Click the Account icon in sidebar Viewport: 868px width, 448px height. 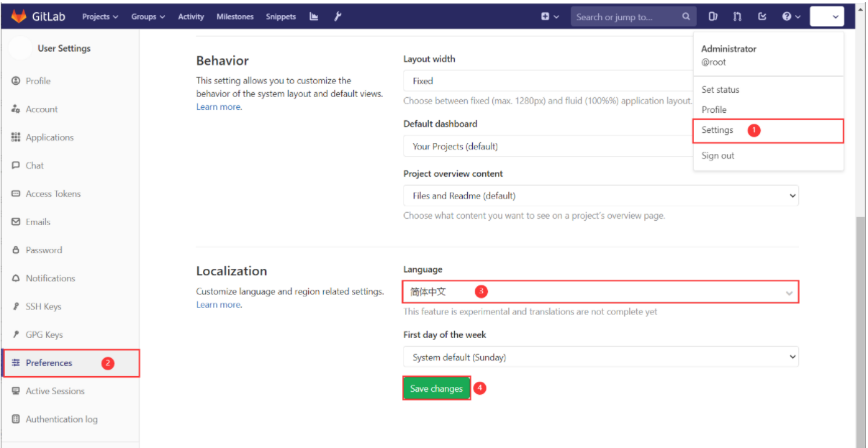coord(16,109)
